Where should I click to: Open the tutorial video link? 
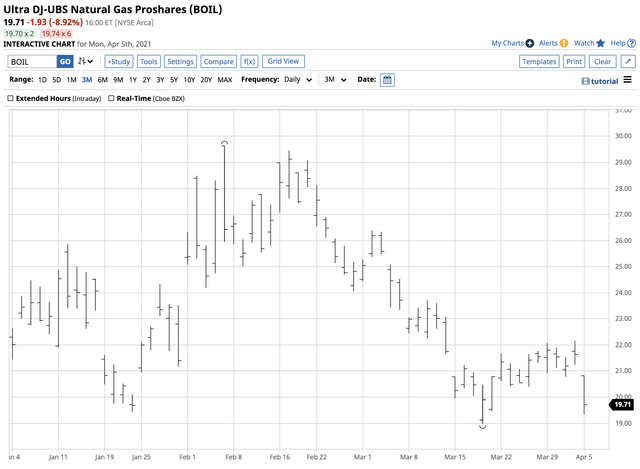point(600,81)
